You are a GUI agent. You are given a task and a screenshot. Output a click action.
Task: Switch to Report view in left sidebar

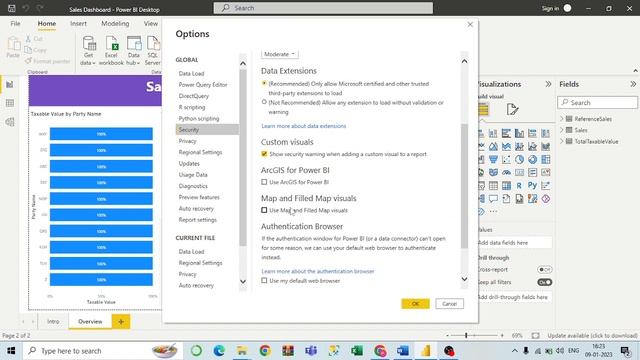pos(10,84)
